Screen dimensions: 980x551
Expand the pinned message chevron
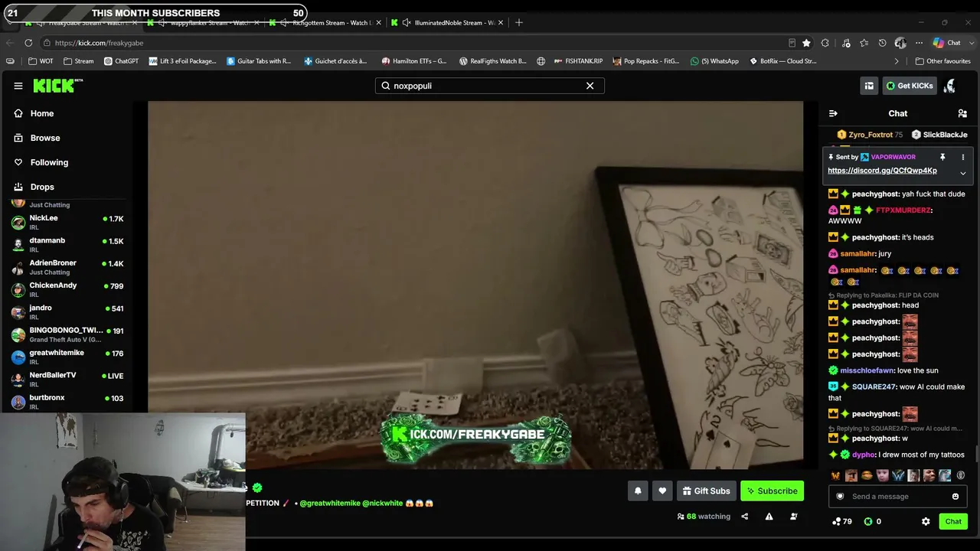tap(963, 174)
